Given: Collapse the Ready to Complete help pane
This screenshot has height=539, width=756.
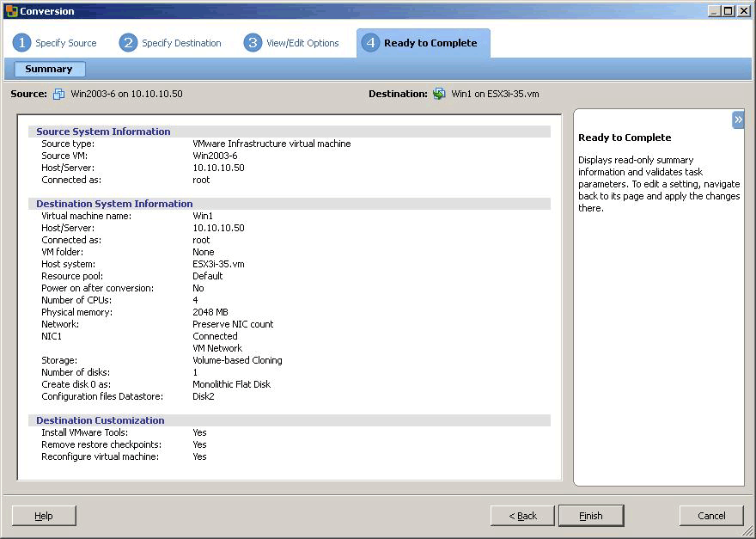Looking at the screenshot, I should pos(738,119).
